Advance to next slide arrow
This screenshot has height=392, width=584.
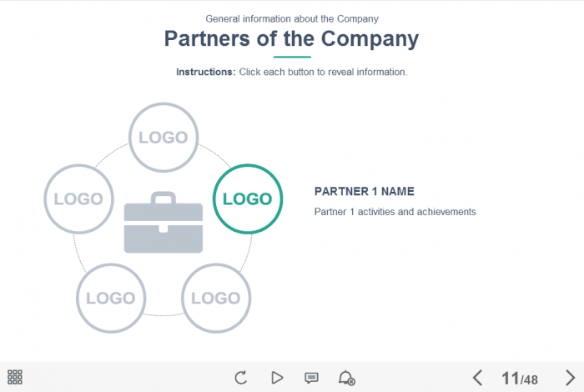pyautogui.click(x=570, y=378)
